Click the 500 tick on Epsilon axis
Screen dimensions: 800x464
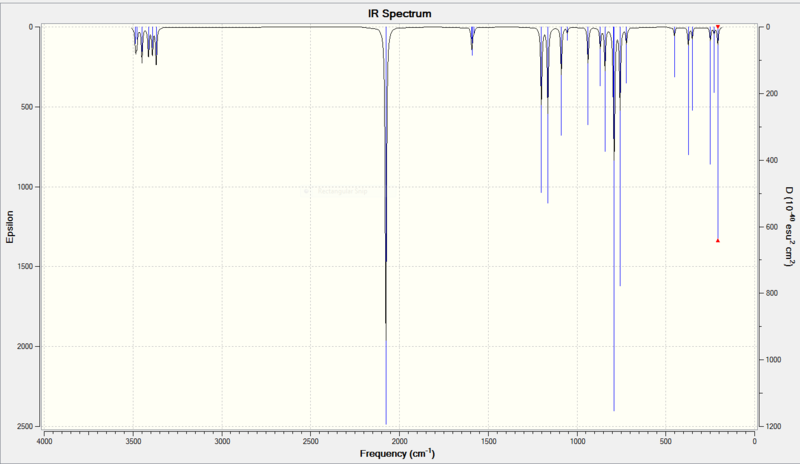click(x=27, y=107)
